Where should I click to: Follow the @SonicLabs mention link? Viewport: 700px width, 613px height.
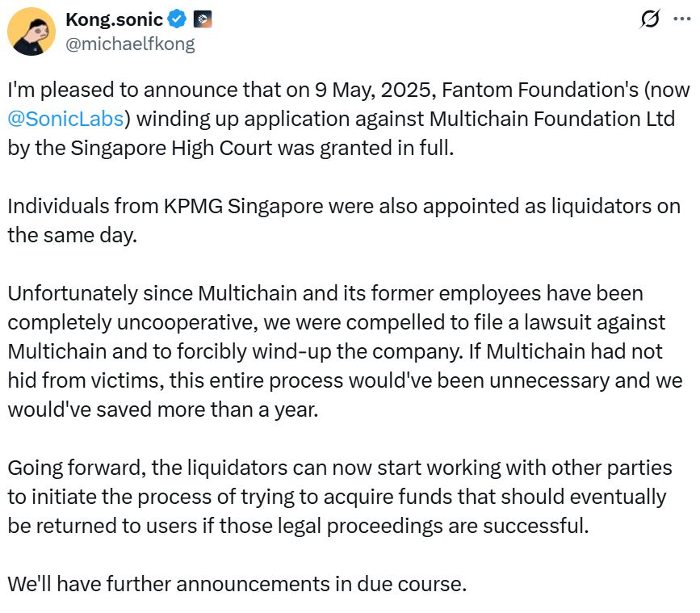click(x=65, y=119)
